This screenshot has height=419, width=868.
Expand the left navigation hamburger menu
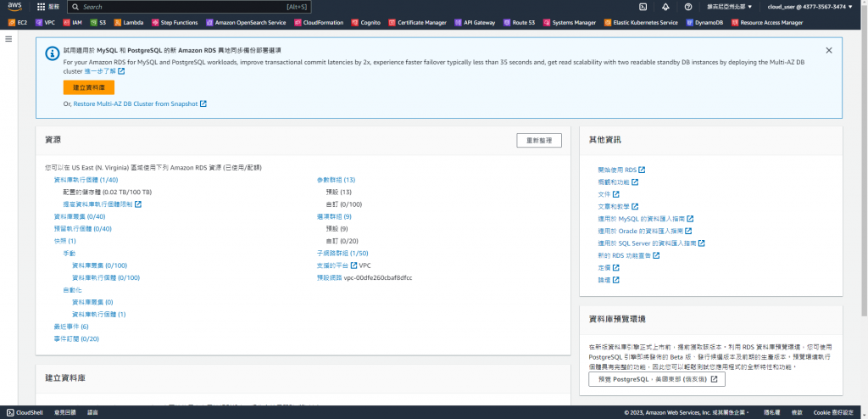(8, 39)
